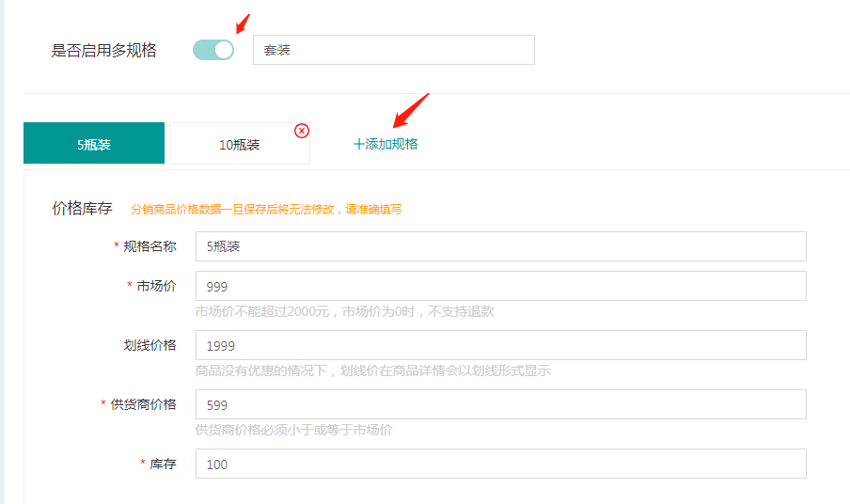Delete the 10瓶装 spec with red X
The height and width of the screenshot is (504, 850).
302,131
